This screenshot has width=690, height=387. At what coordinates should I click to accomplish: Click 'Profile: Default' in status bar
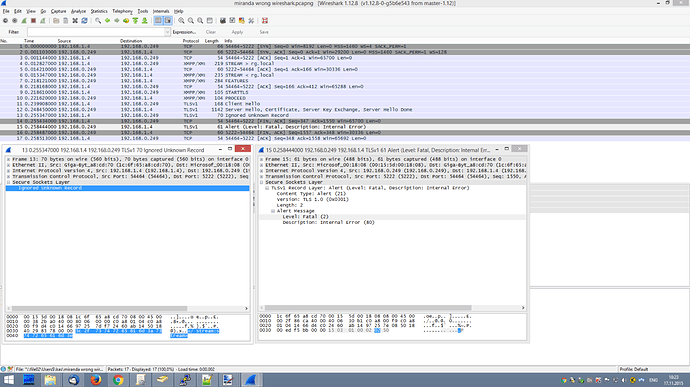tap(634, 369)
